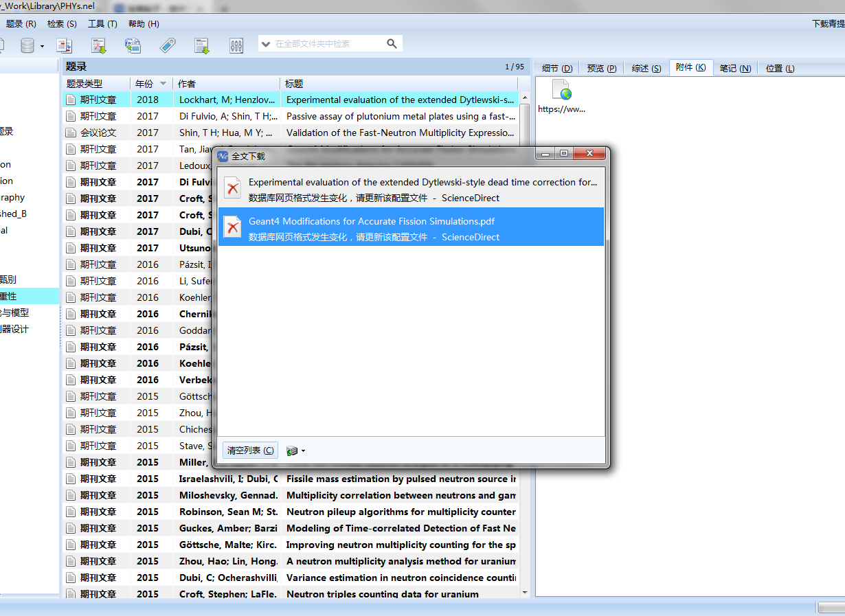Click the 清空列表 (C) button
Image resolution: width=845 pixels, height=616 pixels.
tap(250, 450)
